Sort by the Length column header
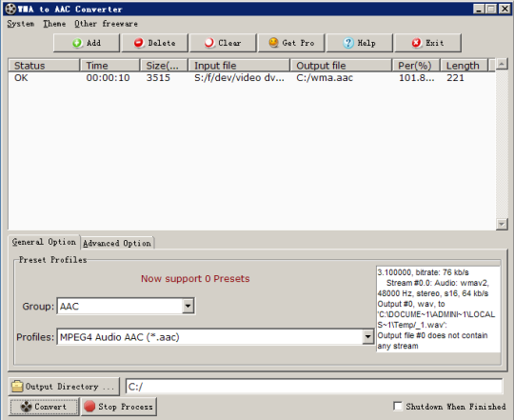Image resolution: width=514 pixels, height=420 pixels. [465, 66]
